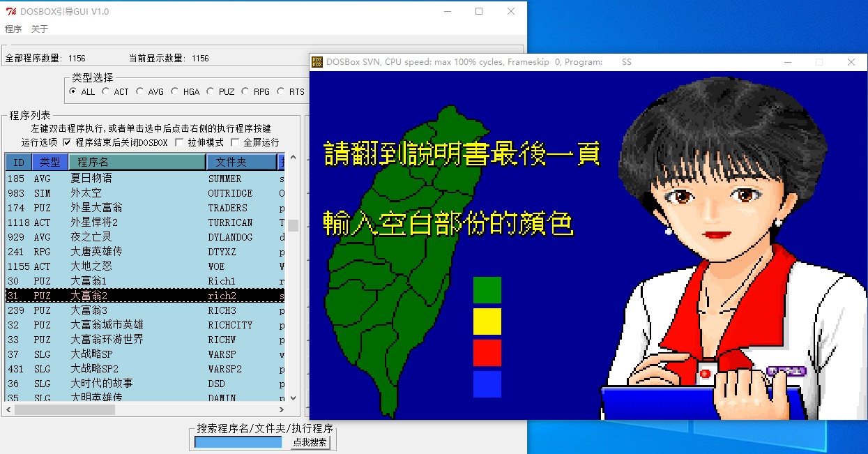Pick the yellow color swatch in the game
The width and height of the screenshot is (868, 454).
(x=487, y=321)
